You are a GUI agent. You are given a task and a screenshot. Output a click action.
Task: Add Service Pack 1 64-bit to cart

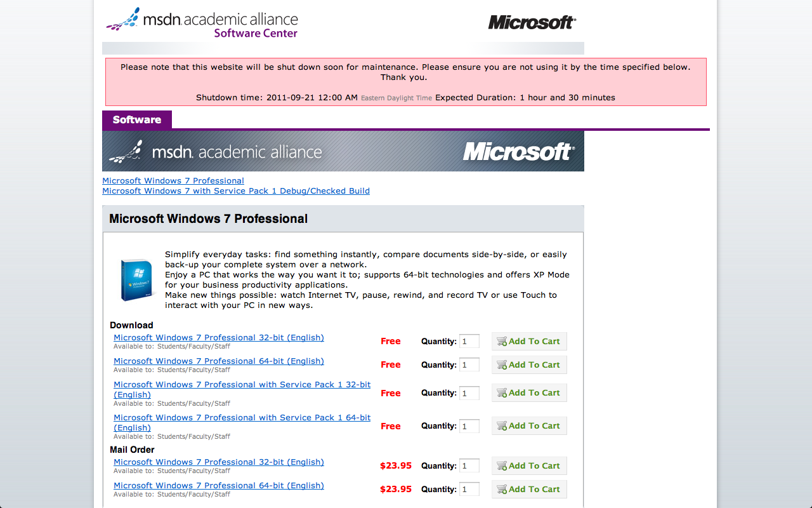click(529, 425)
